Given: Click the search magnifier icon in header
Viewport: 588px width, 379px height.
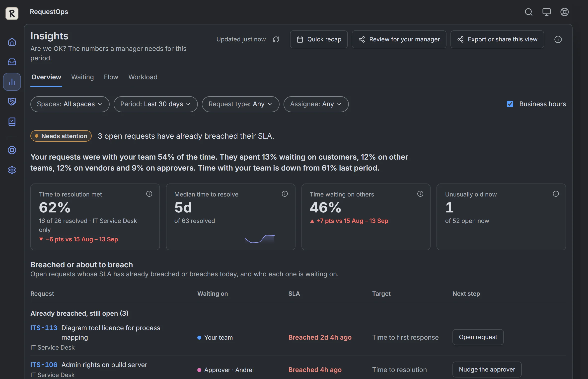Looking at the screenshot, I should (528, 12).
